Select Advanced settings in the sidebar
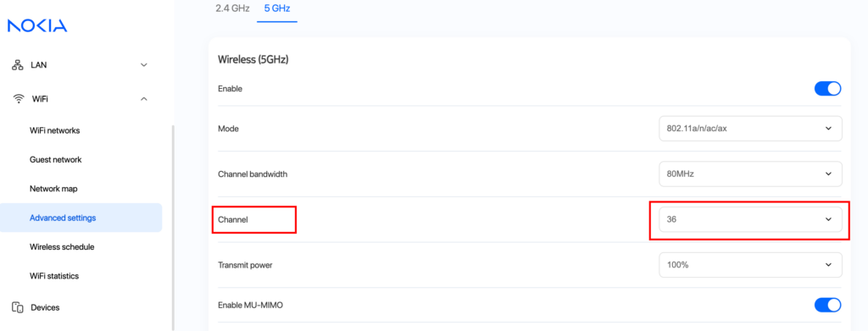 [81, 218]
